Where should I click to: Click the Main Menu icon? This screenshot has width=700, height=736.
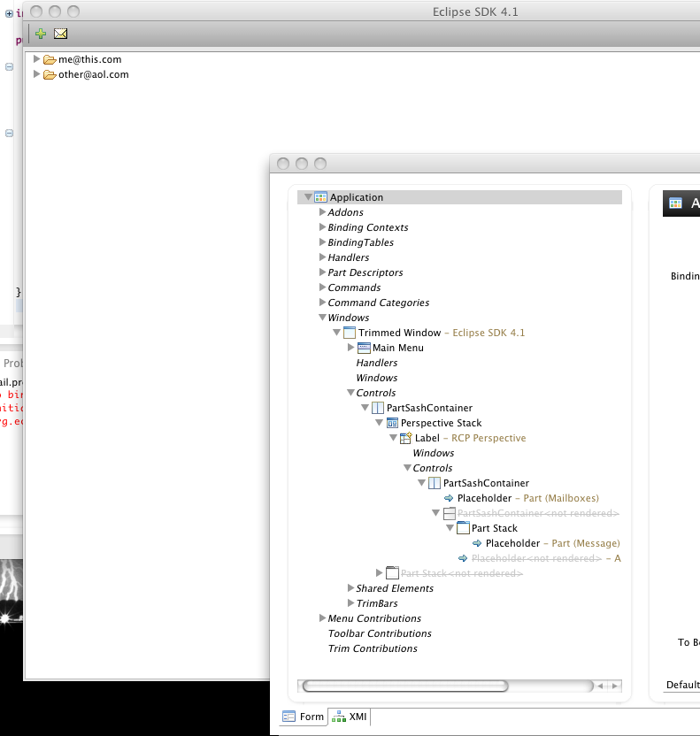coord(364,348)
